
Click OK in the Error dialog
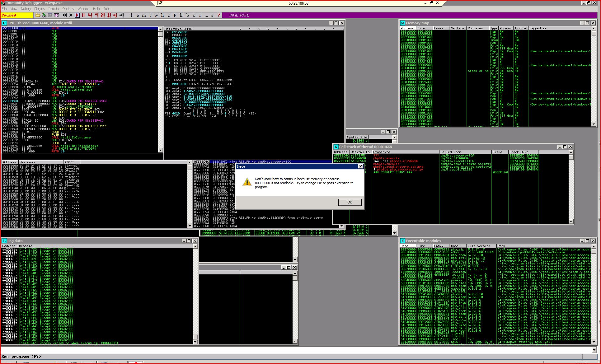tap(350, 202)
